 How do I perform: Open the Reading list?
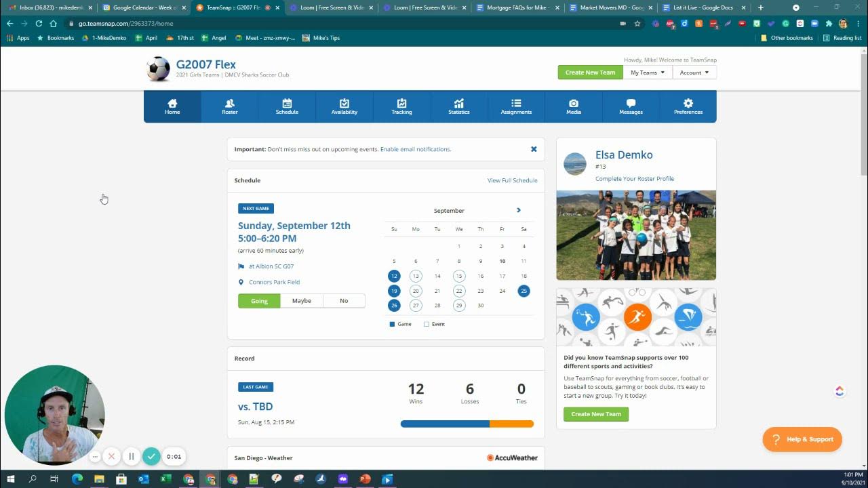[x=842, y=38]
